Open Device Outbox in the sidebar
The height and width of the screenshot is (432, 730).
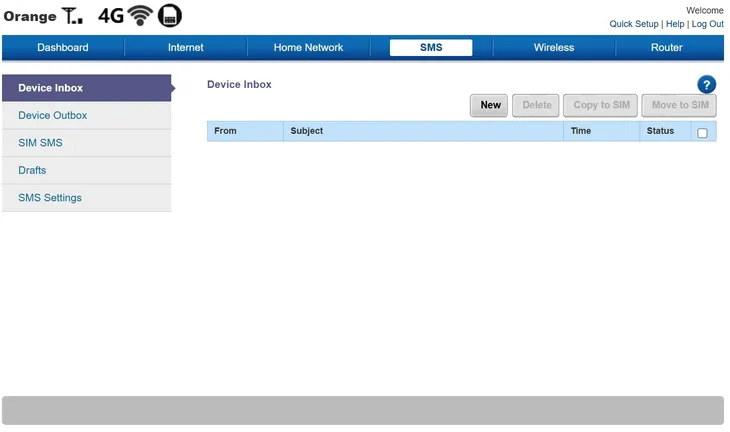(x=53, y=115)
